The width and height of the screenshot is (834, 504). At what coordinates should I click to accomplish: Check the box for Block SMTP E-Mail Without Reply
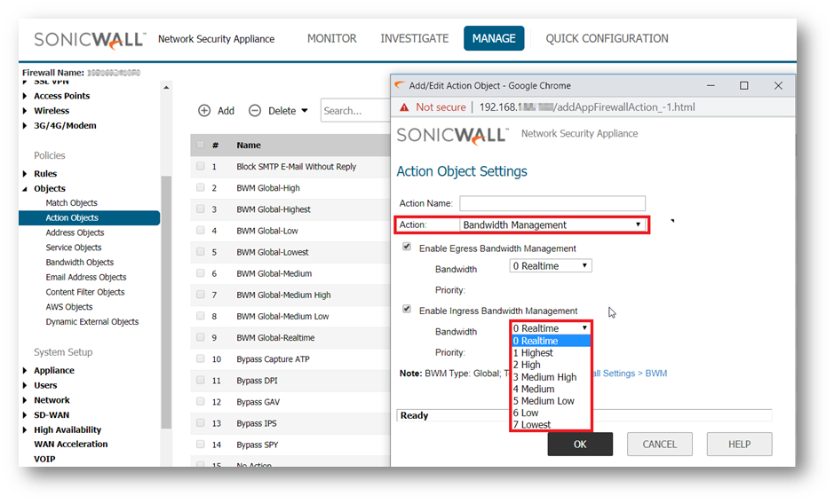tap(201, 166)
